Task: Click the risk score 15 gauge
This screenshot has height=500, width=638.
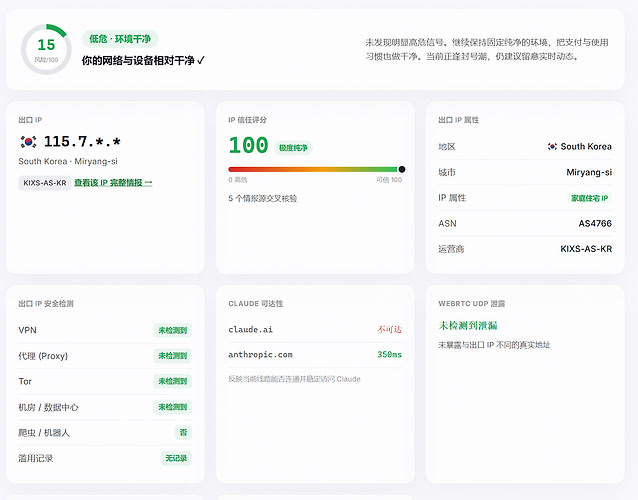Action: click(x=46, y=49)
